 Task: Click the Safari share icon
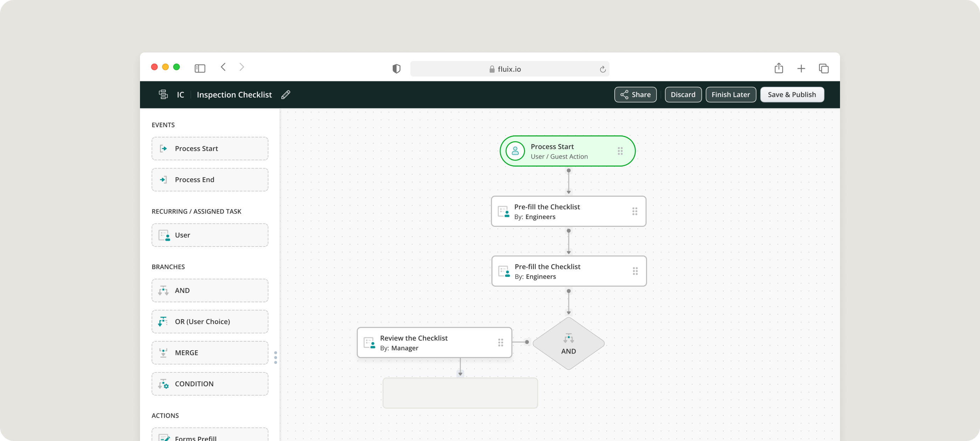tap(779, 69)
